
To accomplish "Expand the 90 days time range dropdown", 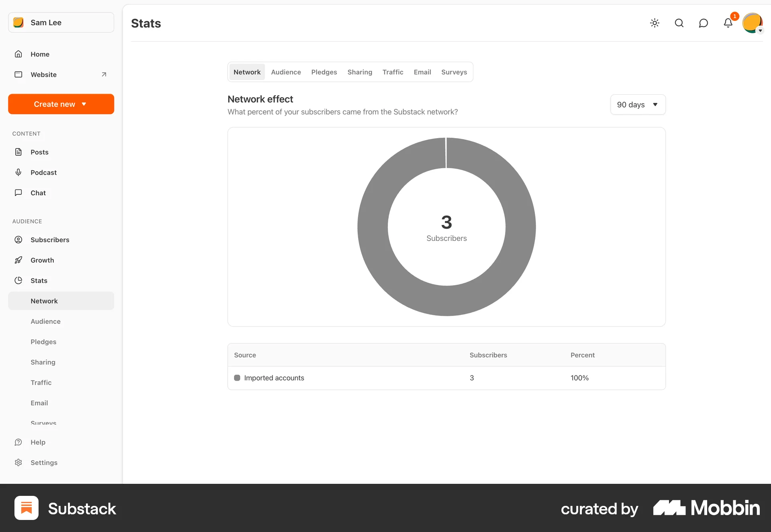I will [638, 104].
